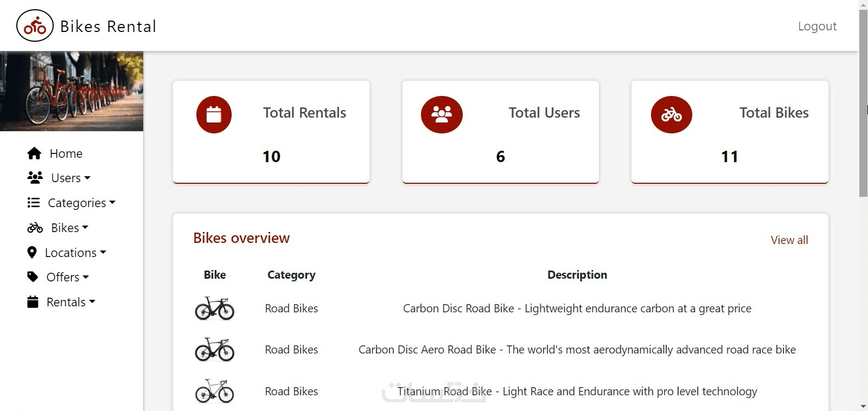Click View all in Bikes overview
The height and width of the screenshot is (411, 868).
(789, 240)
